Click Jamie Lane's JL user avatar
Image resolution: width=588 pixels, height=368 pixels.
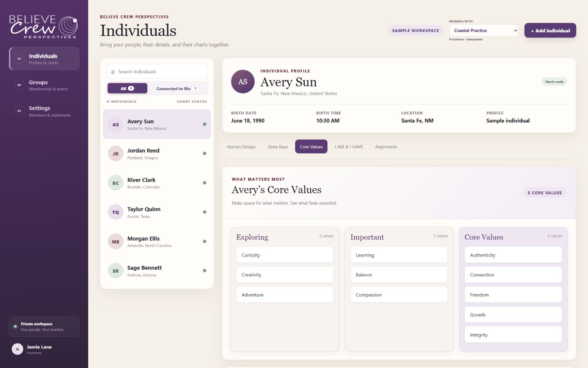click(x=17, y=349)
